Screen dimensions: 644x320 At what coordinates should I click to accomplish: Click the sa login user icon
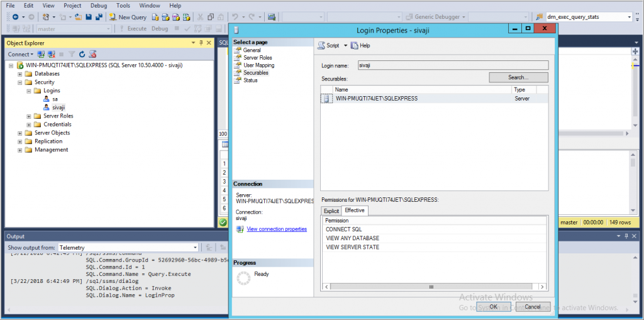tap(47, 99)
